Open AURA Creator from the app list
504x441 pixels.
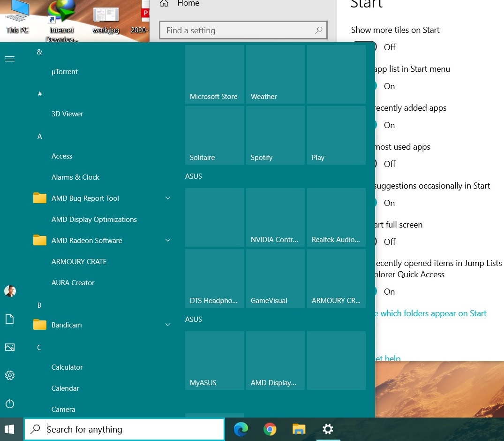pyautogui.click(x=73, y=282)
